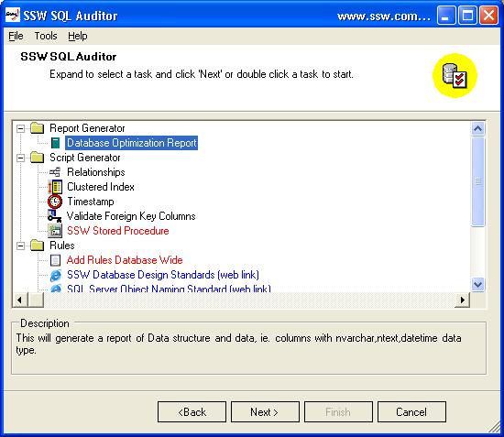Click the Next button
This screenshot has height=437, width=504.
coord(265,411)
